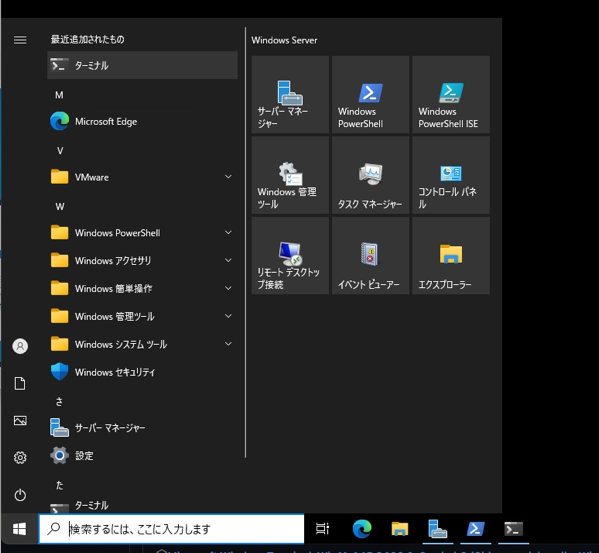This screenshot has height=553, width=599.
Task: Launch the Windows PowerShell tile
Action: click(371, 94)
